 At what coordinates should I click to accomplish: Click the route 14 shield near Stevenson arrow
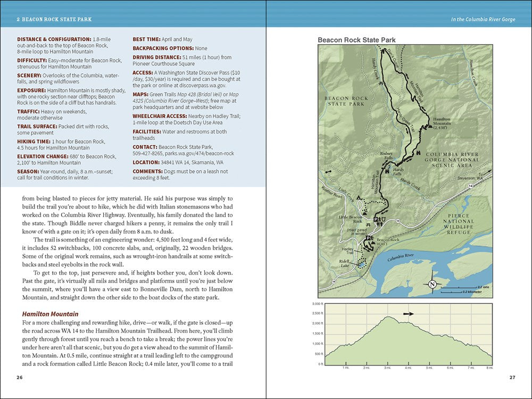click(471, 186)
